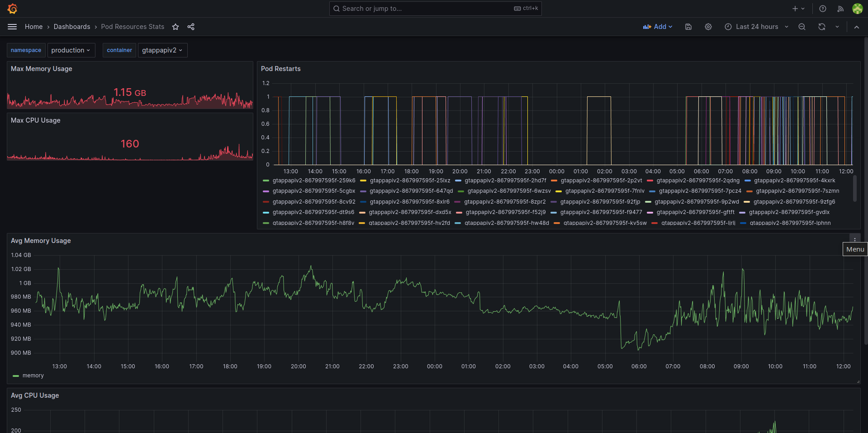Screen dimensions: 868x433
Task: Toggle the hamburger navigation menu
Action: [x=12, y=27]
